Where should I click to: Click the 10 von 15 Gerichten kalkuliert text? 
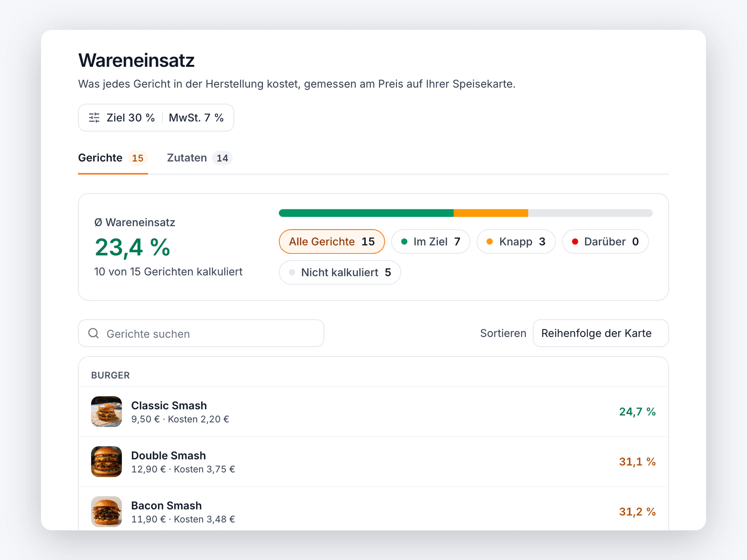point(169,272)
